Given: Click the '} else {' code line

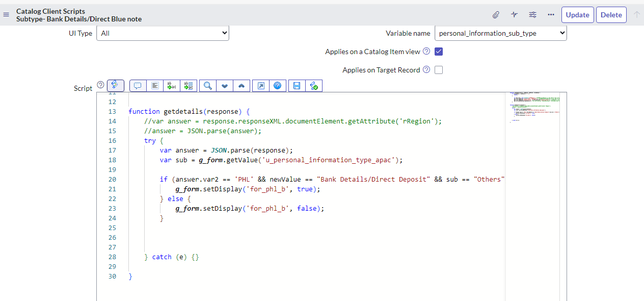Looking at the screenshot, I should [175, 198].
